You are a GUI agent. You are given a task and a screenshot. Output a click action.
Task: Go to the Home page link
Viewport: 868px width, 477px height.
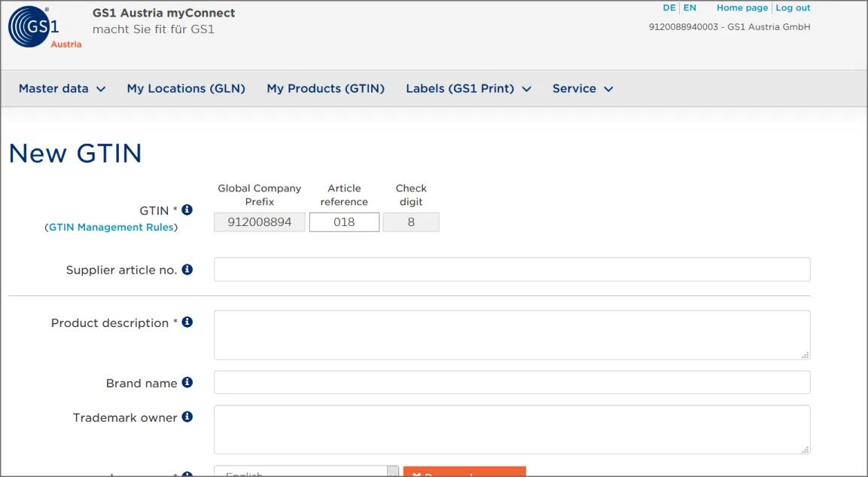point(742,8)
